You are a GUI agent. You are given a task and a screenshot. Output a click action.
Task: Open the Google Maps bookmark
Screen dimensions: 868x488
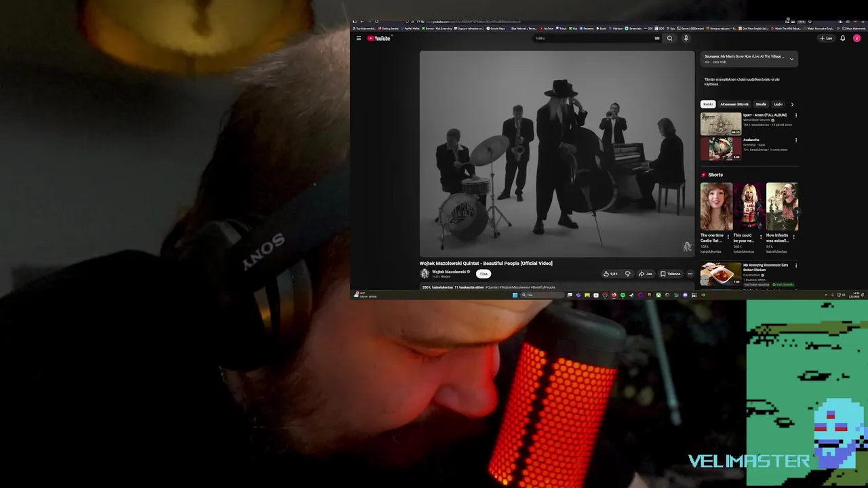click(496, 28)
